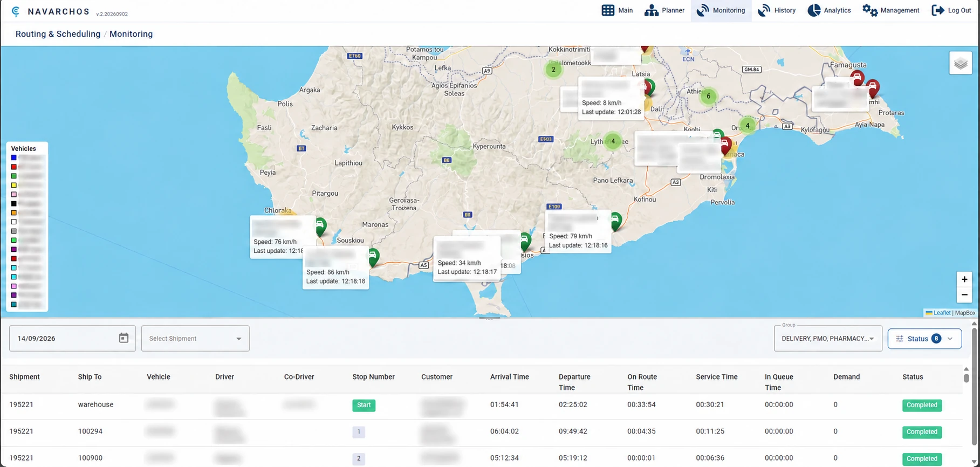This screenshot has height=467, width=980.
Task: Open Management via the gears icon
Action: (x=870, y=10)
